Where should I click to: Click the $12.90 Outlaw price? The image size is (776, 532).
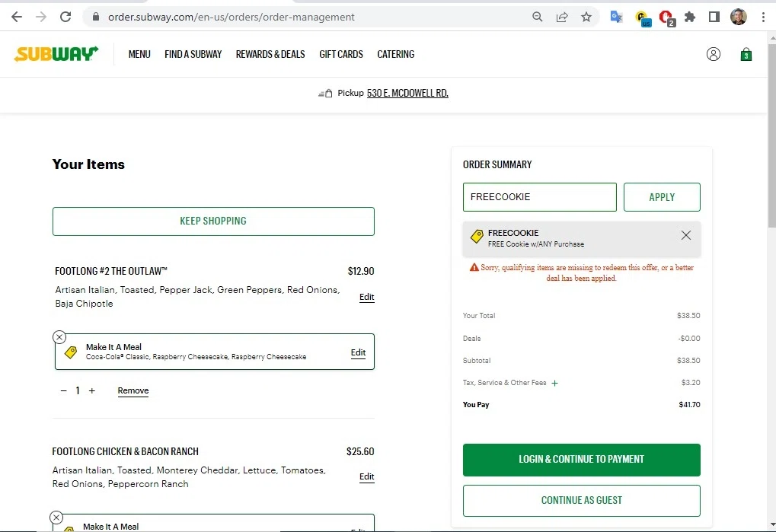361,271
